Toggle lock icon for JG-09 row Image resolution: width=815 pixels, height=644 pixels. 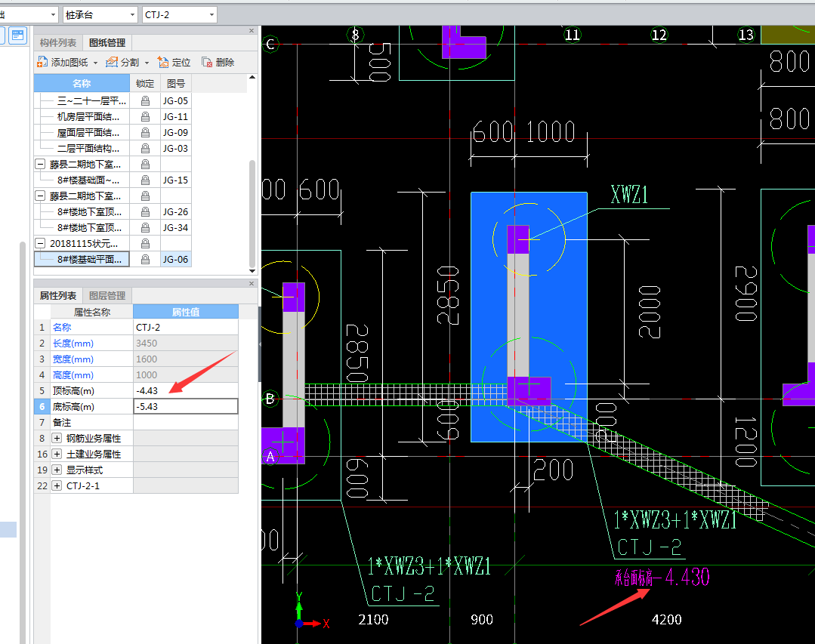tap(145, 132)
